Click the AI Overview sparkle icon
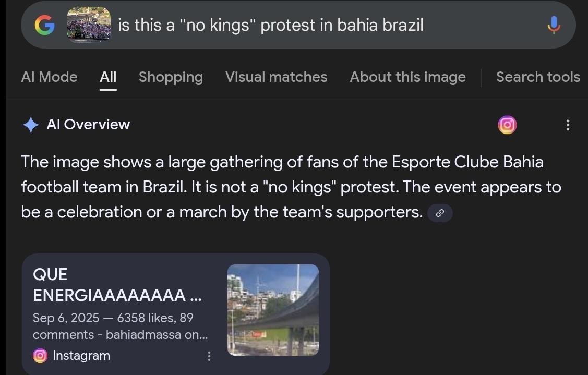 click(31, 125)
